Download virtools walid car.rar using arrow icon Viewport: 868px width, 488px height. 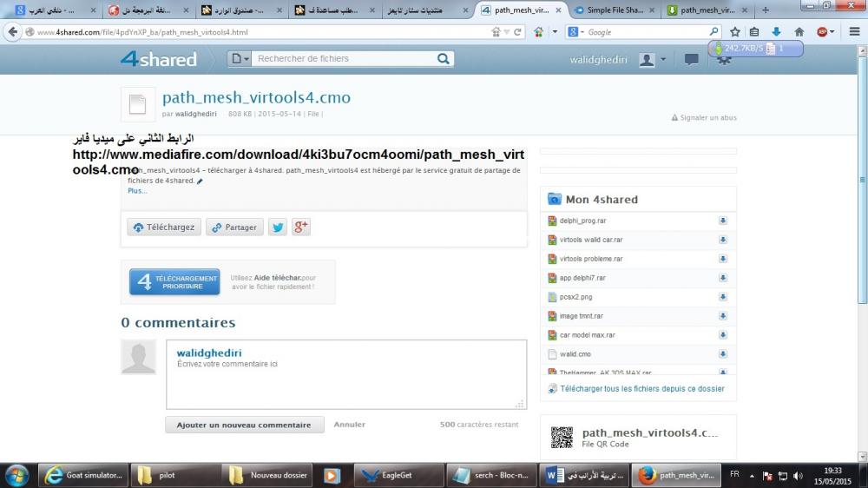(x=722, y=240)
